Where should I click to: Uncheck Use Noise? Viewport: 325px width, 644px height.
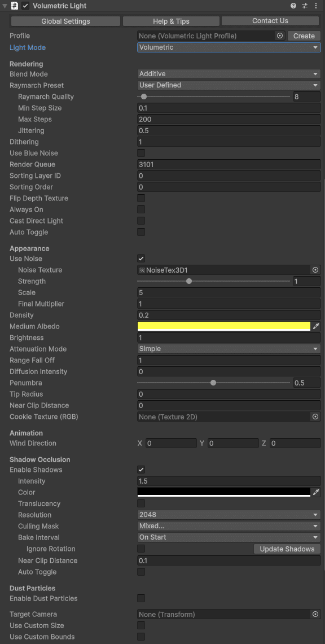point(140,259)
